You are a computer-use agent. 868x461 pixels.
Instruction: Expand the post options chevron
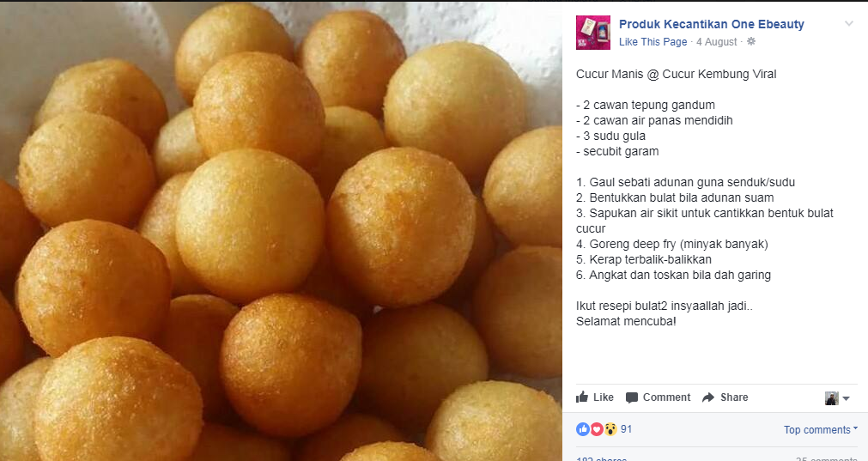[848, 24]
